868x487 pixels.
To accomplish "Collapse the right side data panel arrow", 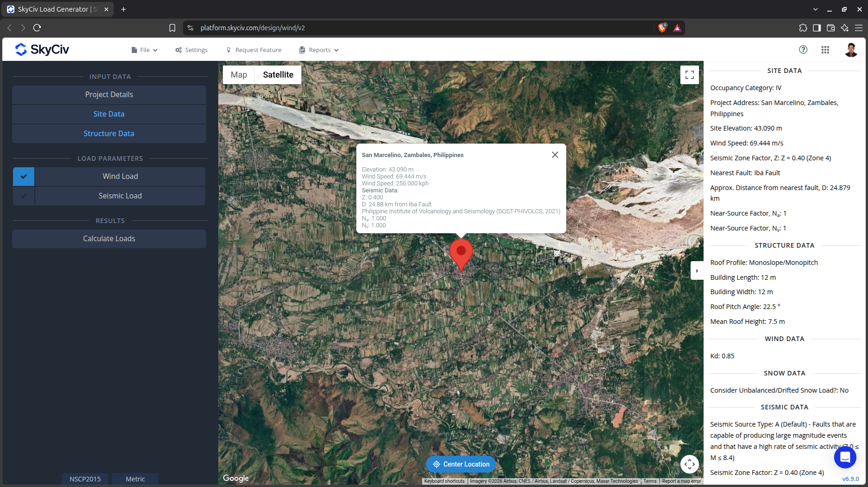I will pyautogui.click(x=697, y=271).
